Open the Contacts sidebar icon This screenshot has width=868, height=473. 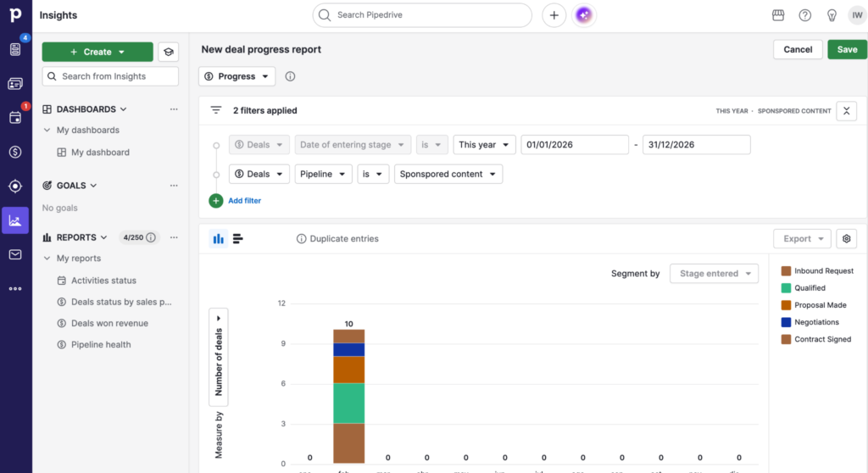click(x=15, y=84)
